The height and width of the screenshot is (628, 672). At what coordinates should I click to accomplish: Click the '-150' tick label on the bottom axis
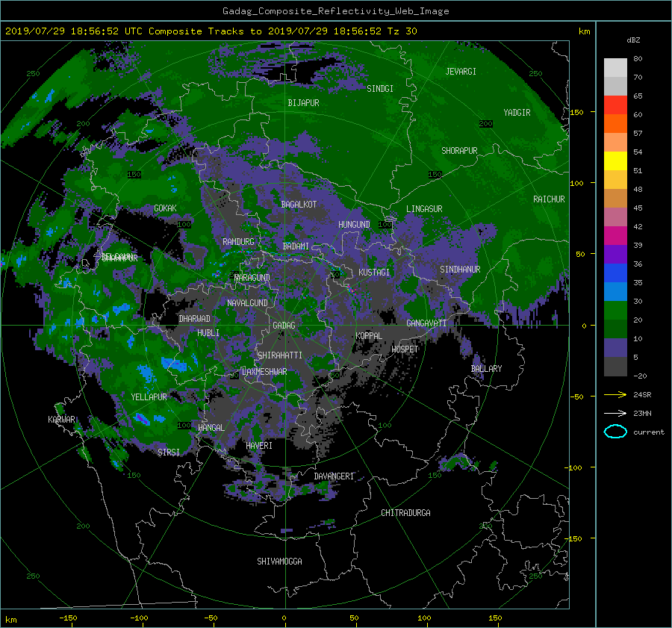coord(68,618)
